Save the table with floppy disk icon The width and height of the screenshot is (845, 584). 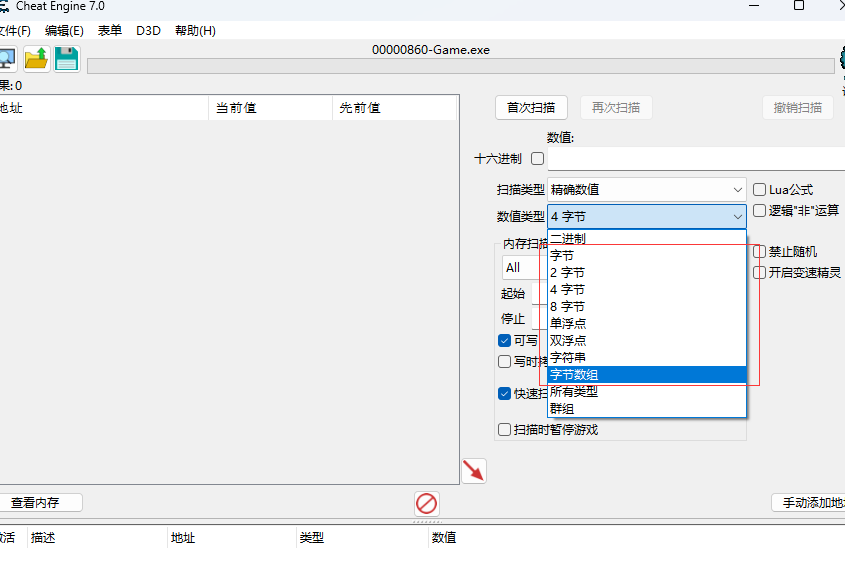(x=67, y=59)
